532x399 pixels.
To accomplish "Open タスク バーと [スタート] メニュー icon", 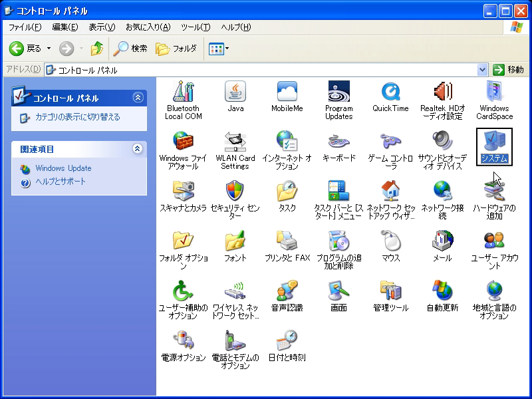I will [339, 191].
